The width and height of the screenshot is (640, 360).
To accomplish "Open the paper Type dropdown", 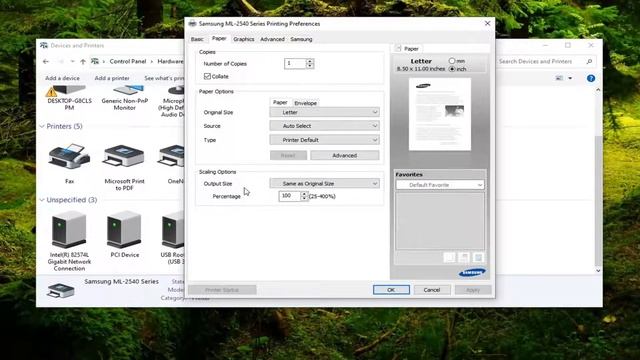I will 324,140.
